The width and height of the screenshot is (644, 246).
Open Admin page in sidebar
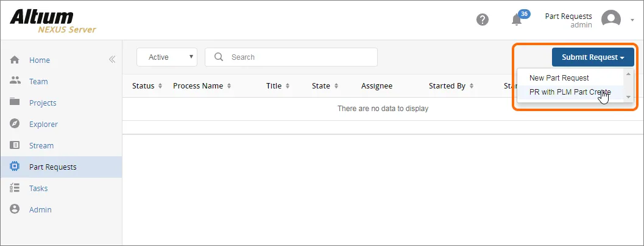40,210
